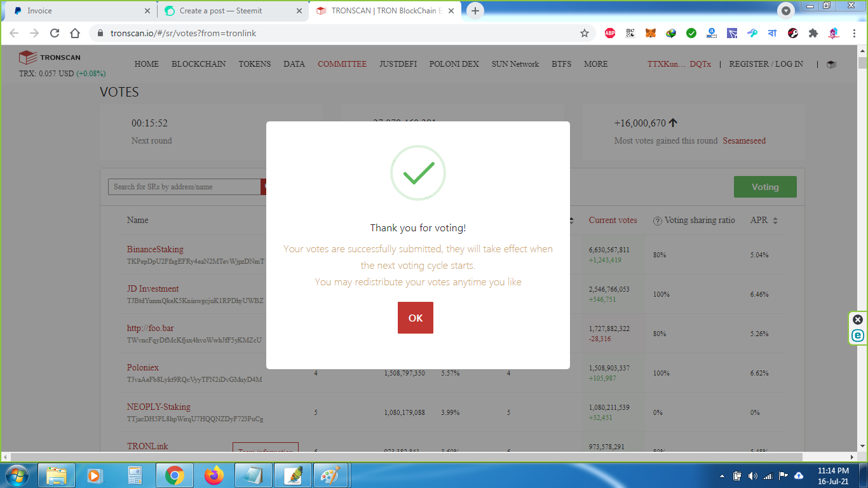The image size is (868, 488).
Task: Show hidden system tray icons
Action: pos(722,476)
